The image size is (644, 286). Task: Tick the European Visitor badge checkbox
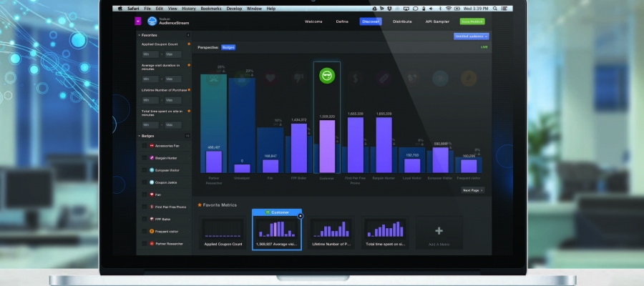(144, 170)
